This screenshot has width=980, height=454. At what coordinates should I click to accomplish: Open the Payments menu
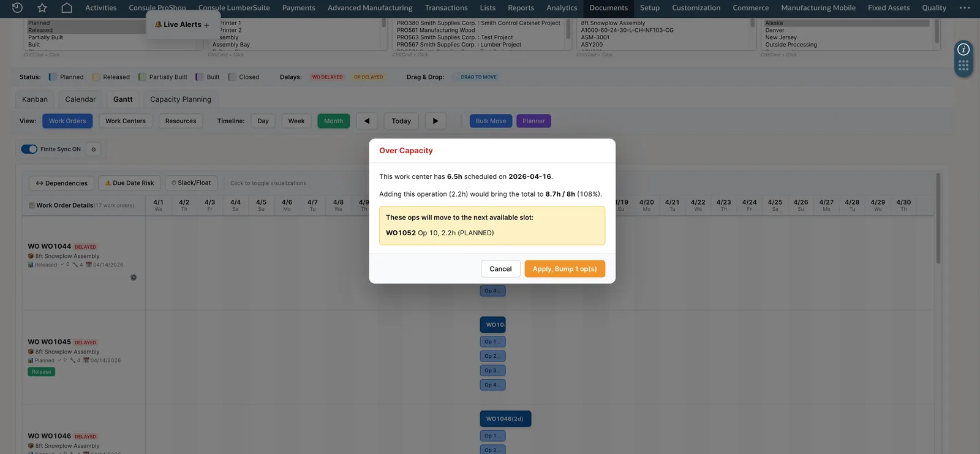[x=299, y=8]
